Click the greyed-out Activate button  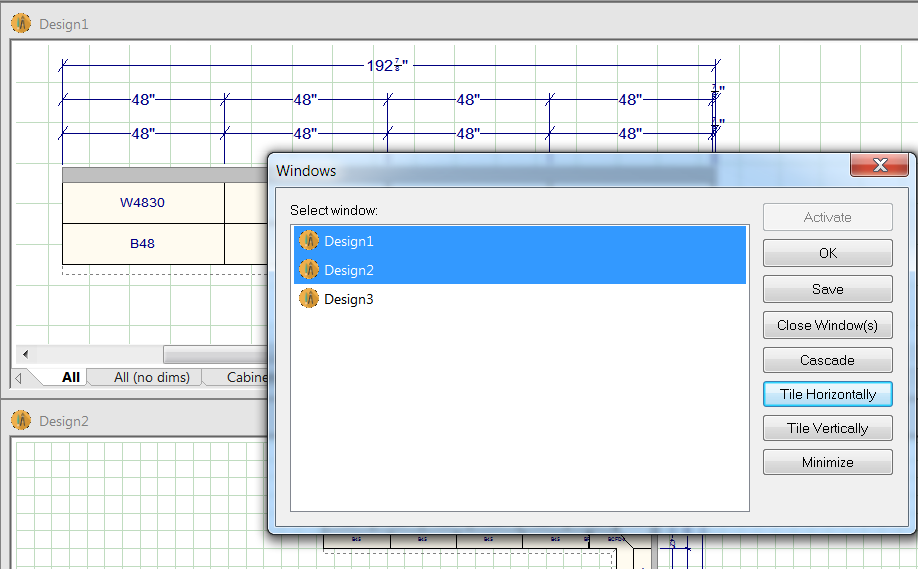(x=827, y=217)
